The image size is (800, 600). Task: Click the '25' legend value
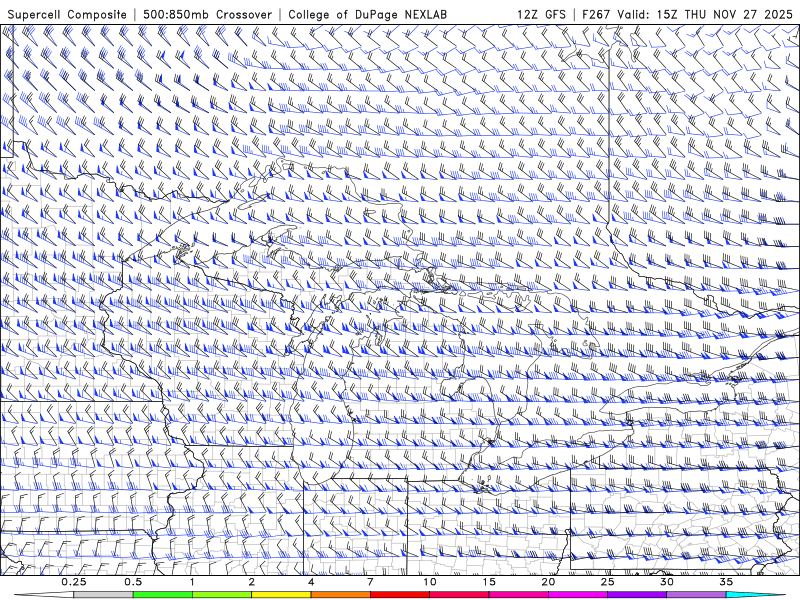608,582
